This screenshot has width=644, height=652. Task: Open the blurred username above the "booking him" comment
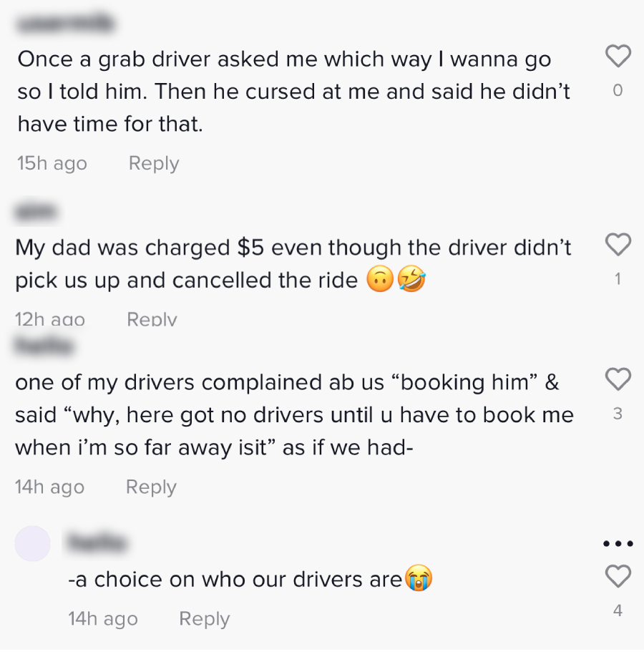click(x=44, y=346)
